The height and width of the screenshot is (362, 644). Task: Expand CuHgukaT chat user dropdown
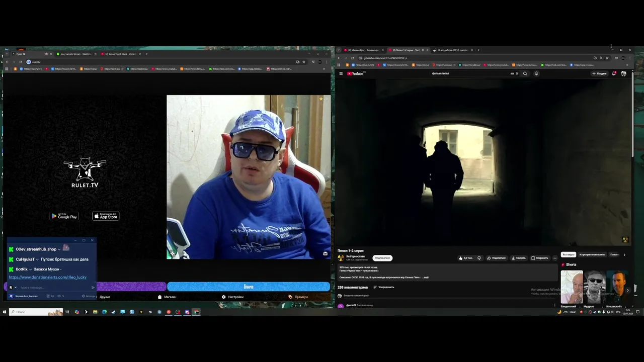coord(37,259)
